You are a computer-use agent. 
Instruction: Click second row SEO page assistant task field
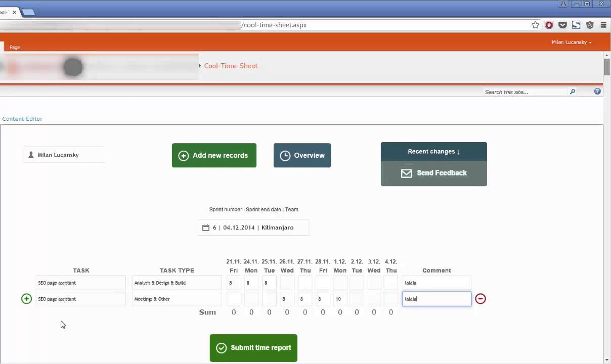pos(81,299)
